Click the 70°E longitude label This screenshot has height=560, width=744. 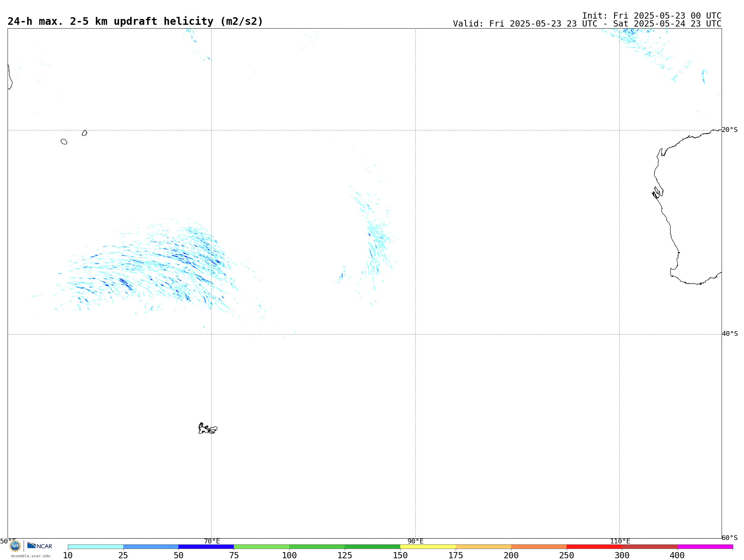(x=212, y=541)
